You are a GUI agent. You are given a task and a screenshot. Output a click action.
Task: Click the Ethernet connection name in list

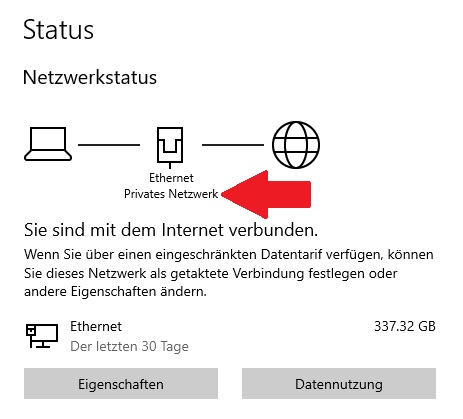pos(96,326)
